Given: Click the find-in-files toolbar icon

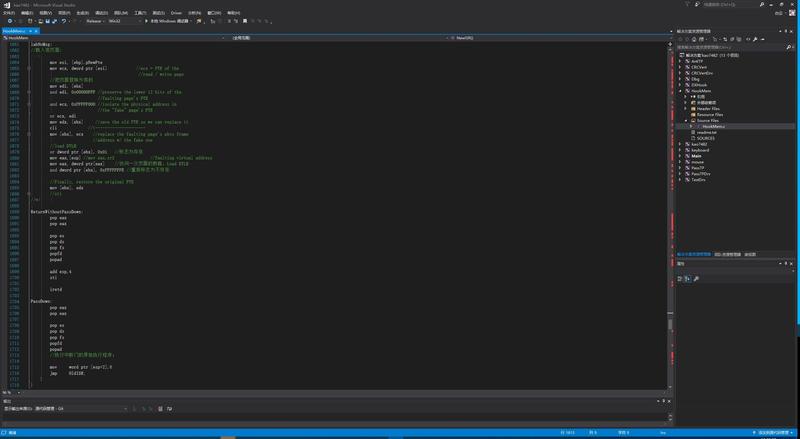Looking at the screenshot, I should coord(199,21).
